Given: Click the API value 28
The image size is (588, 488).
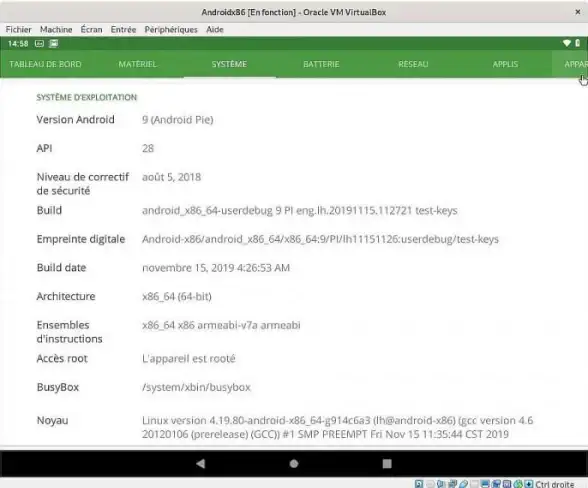Looking at the screenshot, I should pyautogui.click(x=148, y=149).
